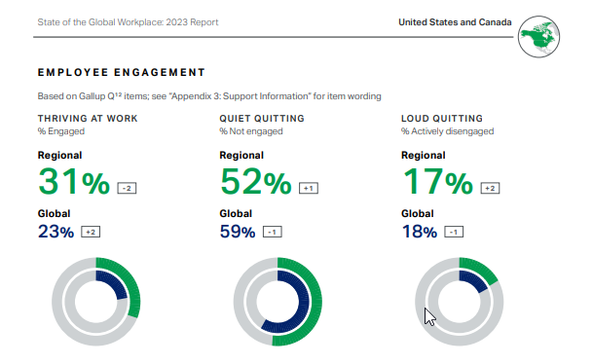
Task: Click the 52% regional not engaged figure
Action: (256, 182)
